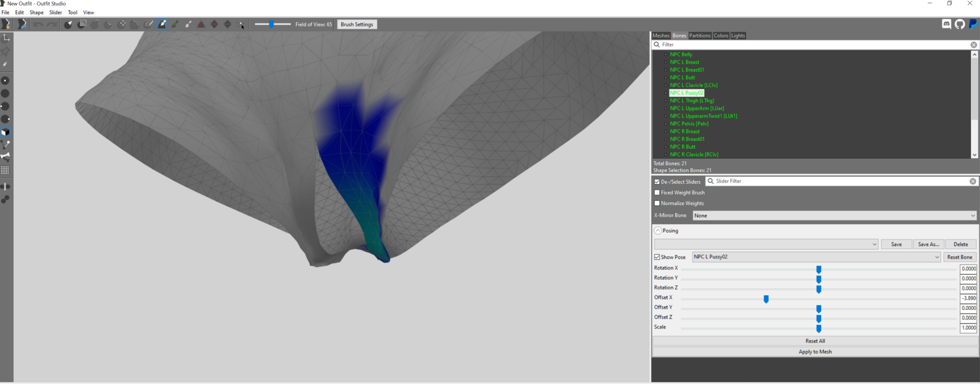This screenshot has height=384, width=980.
Task: Click the Slider Filter search field
Action: coord(842,181)
